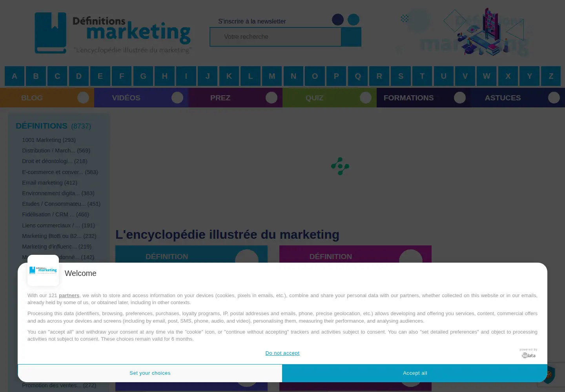Viewport: 565px width, 392px height.
Task: Click the round icon on the PREZ tab
Action: [272, 98]
